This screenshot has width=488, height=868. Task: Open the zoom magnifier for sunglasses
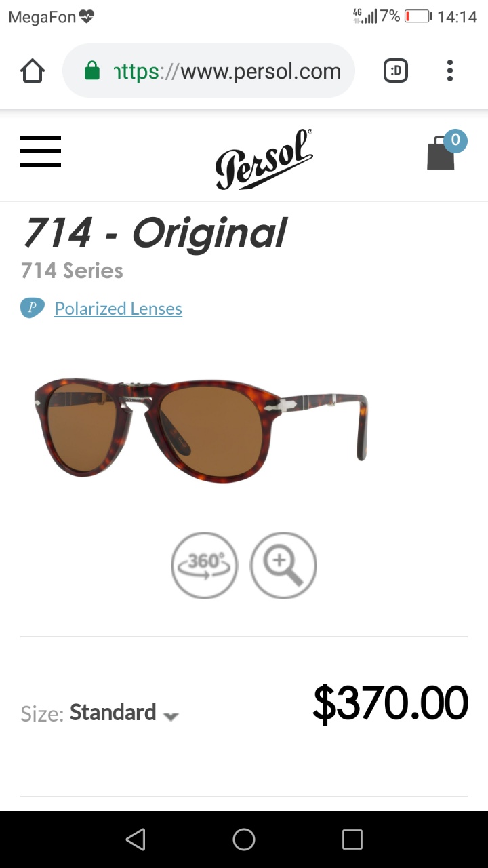[283, 565]
